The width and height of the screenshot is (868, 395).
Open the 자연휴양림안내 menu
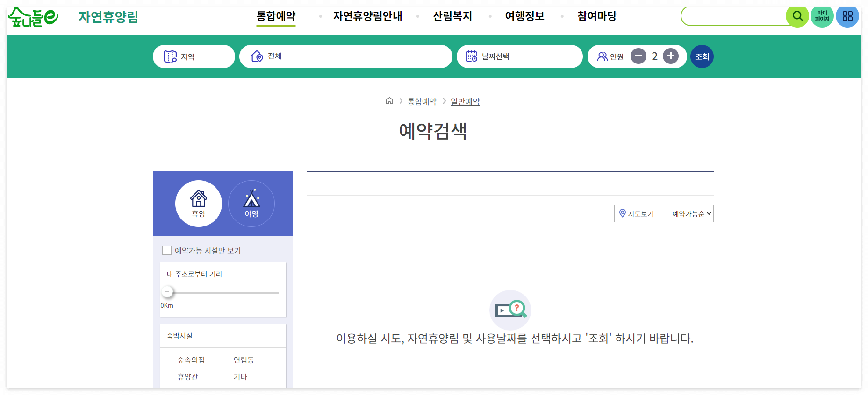pos(367,16)
